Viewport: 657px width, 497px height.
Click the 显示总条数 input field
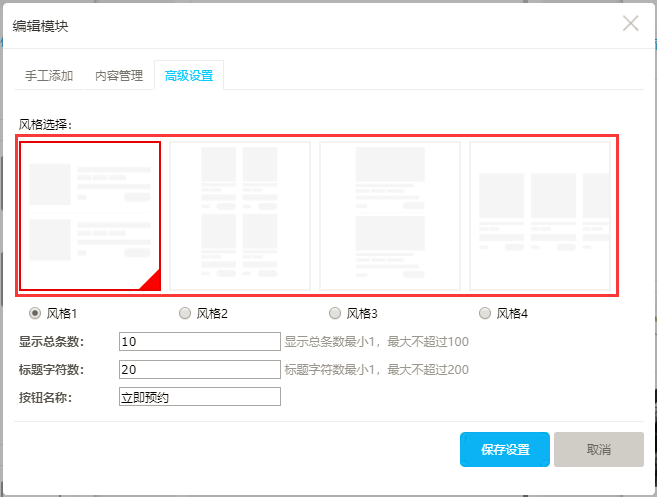pos(199,342)
